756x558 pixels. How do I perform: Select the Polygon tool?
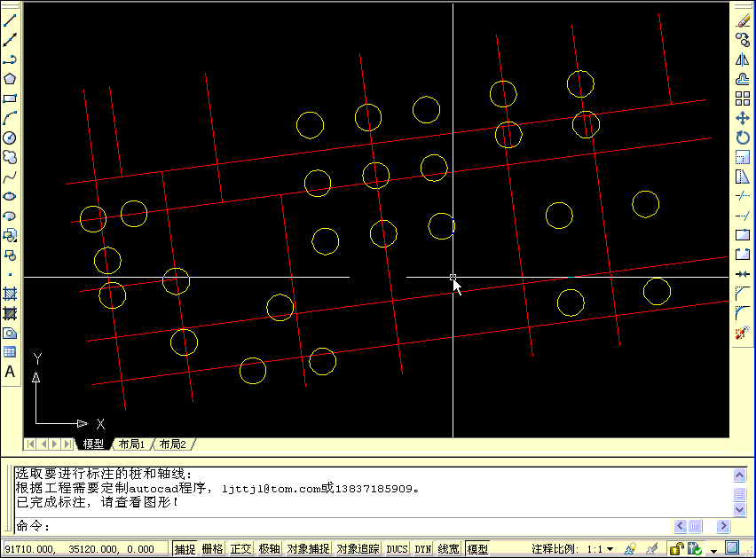(10, 79)
